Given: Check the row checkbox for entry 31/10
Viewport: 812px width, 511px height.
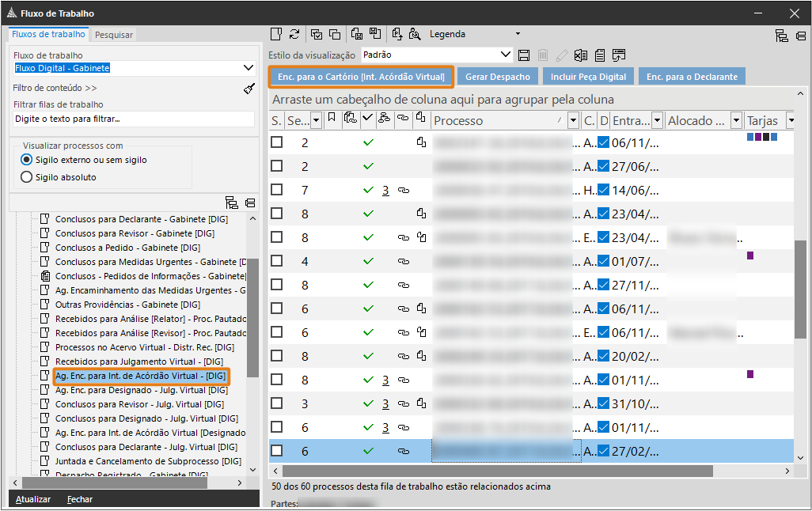Looking at the screenshot, I should coord(276,403).
